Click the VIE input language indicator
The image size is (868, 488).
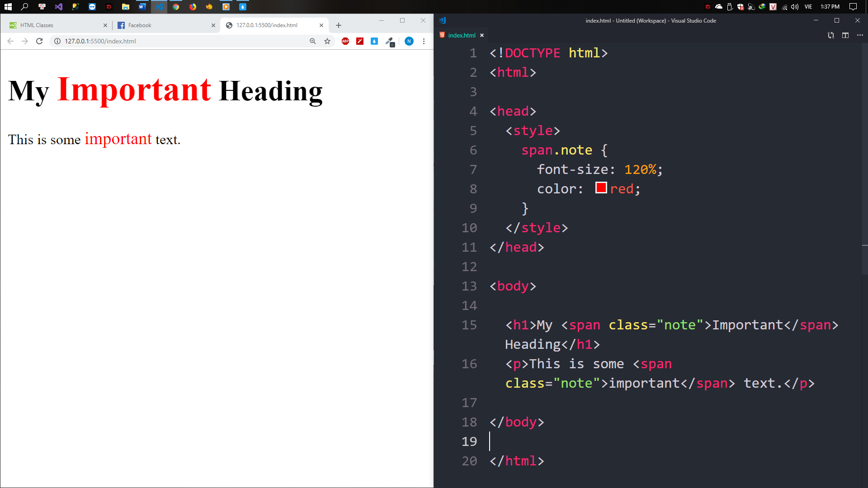[x=808, y=7]
